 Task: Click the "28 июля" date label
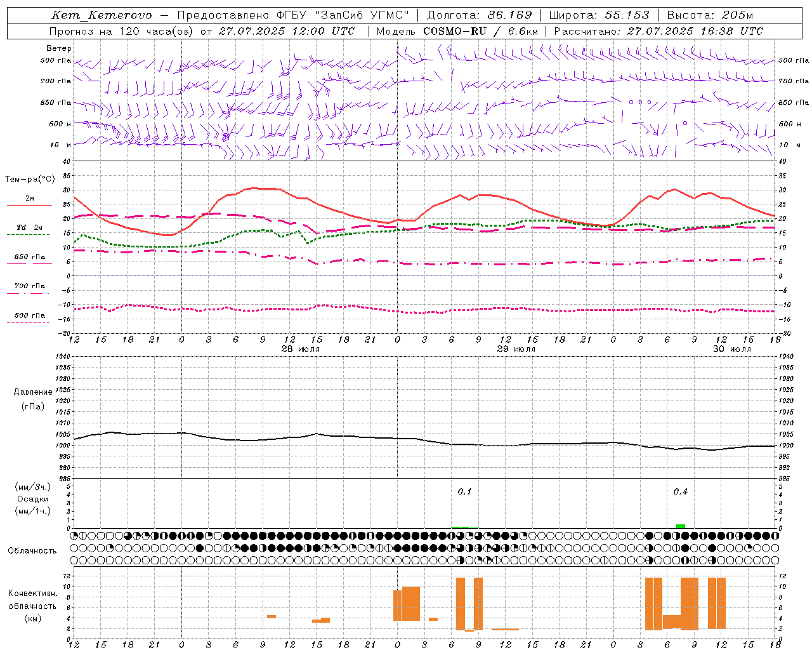300,349
